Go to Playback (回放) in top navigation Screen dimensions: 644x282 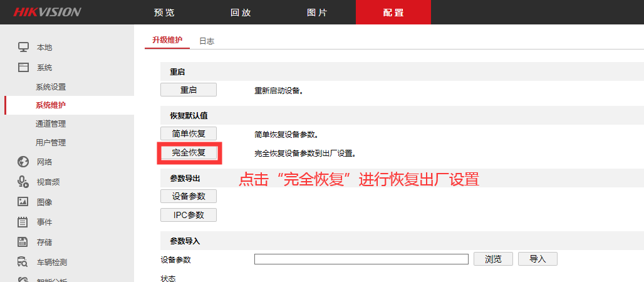click(241, 13)
